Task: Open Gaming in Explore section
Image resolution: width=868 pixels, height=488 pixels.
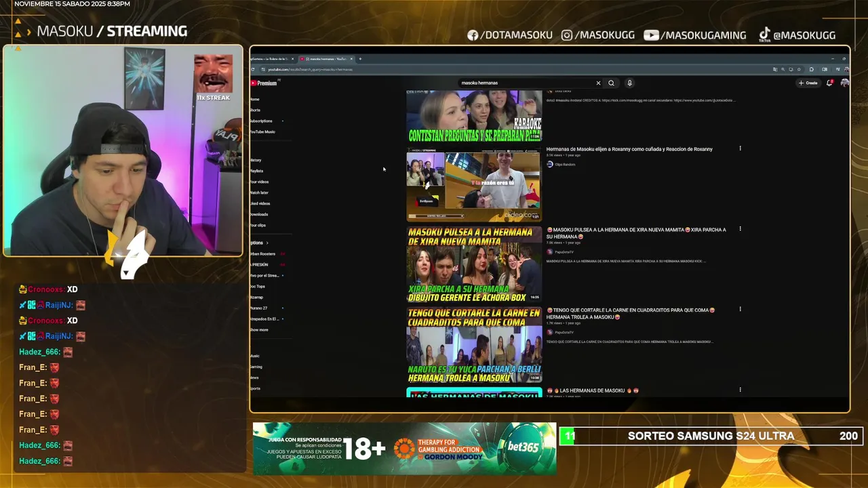Action: [x=256, y=367]
